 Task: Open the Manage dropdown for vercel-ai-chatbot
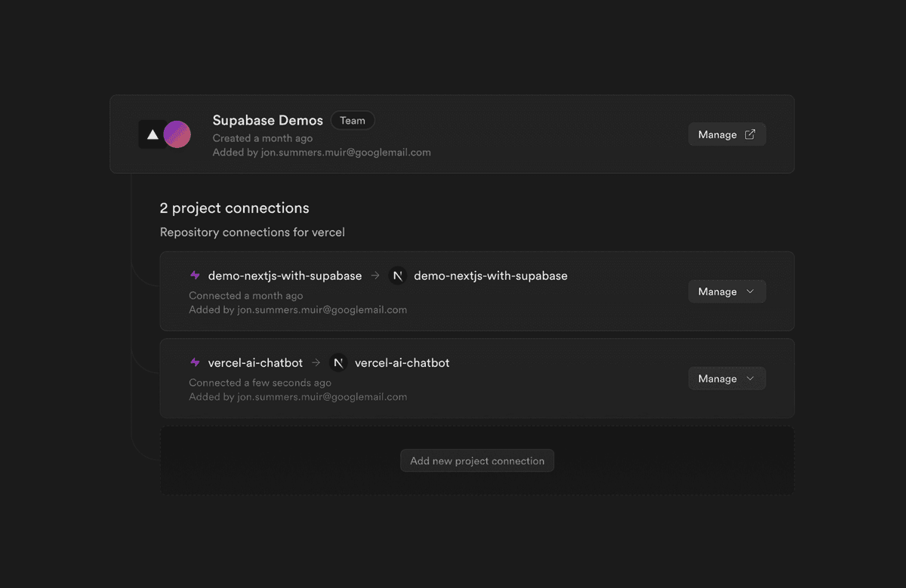tap(726, 378)
